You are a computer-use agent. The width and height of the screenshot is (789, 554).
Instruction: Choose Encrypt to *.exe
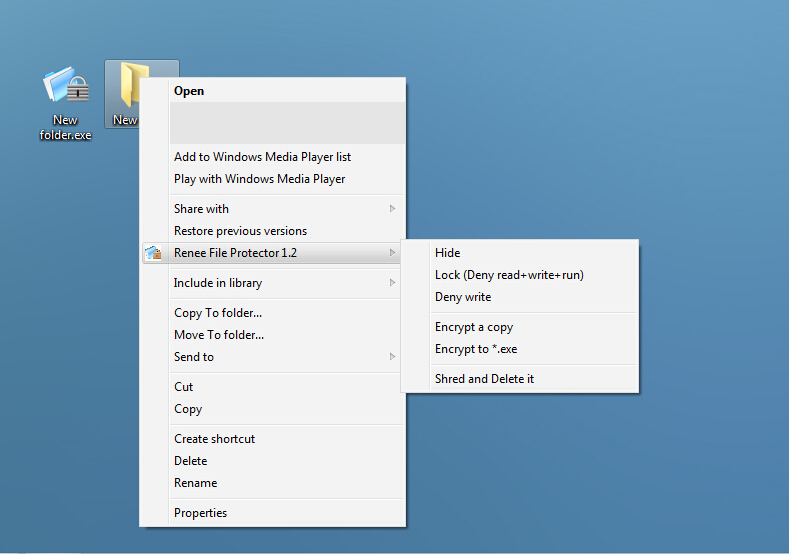pyautogui.click(x=475, y=349)
